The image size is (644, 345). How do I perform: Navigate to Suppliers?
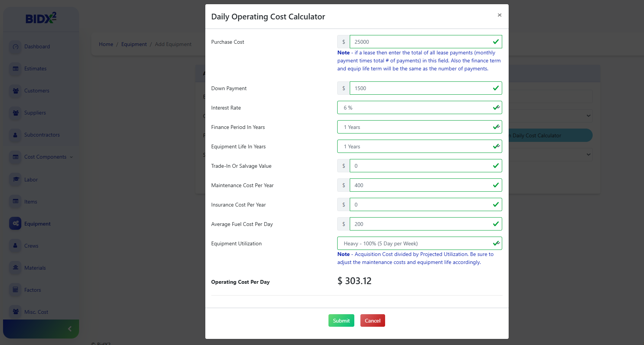pos(35,113)
